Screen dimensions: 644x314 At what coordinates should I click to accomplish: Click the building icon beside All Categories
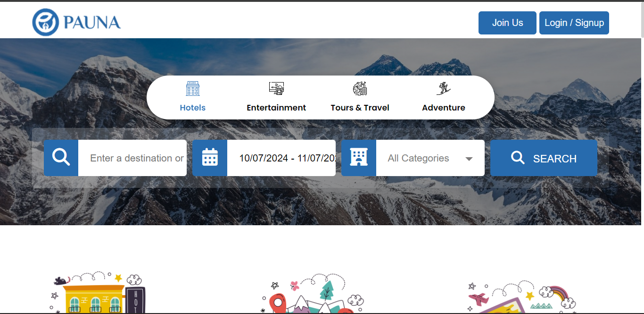coord(359,158)
